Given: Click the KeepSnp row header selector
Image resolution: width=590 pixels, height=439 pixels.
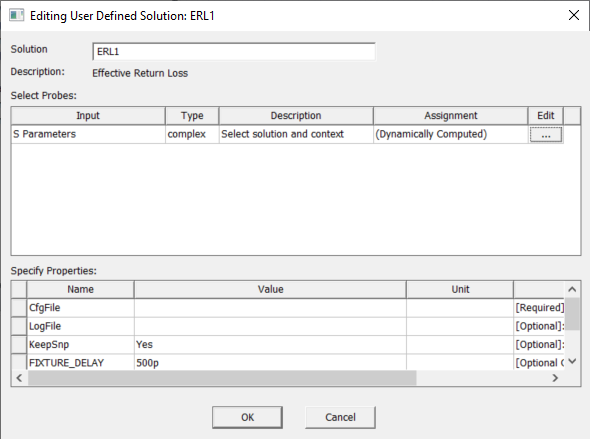Looking at the screenshot, I should click(19, 345).
